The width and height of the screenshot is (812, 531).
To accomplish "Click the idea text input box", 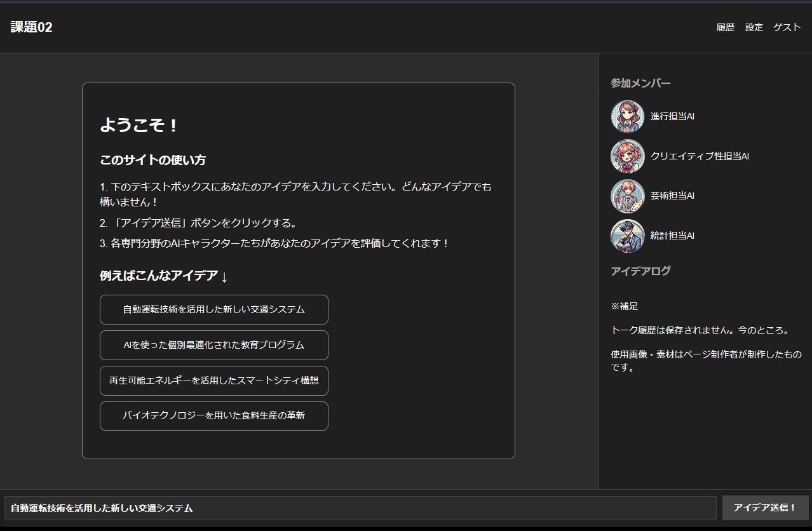I will (x=356, y=507).
